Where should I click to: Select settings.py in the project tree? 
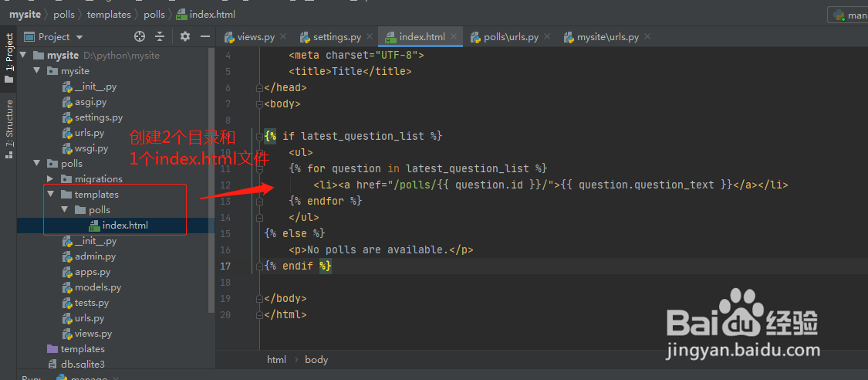tap(99, 117)
